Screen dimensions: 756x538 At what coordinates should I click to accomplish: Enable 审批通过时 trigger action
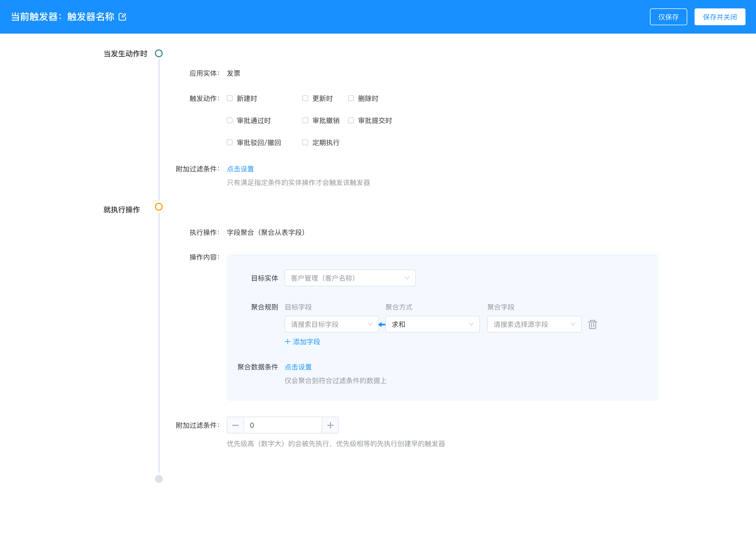(230, 120)
